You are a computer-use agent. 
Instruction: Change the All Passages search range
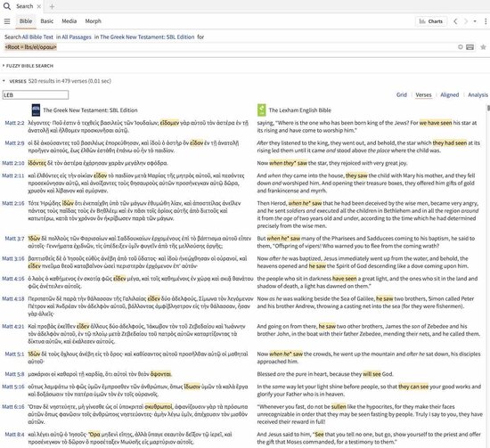(x=77, y=37)
